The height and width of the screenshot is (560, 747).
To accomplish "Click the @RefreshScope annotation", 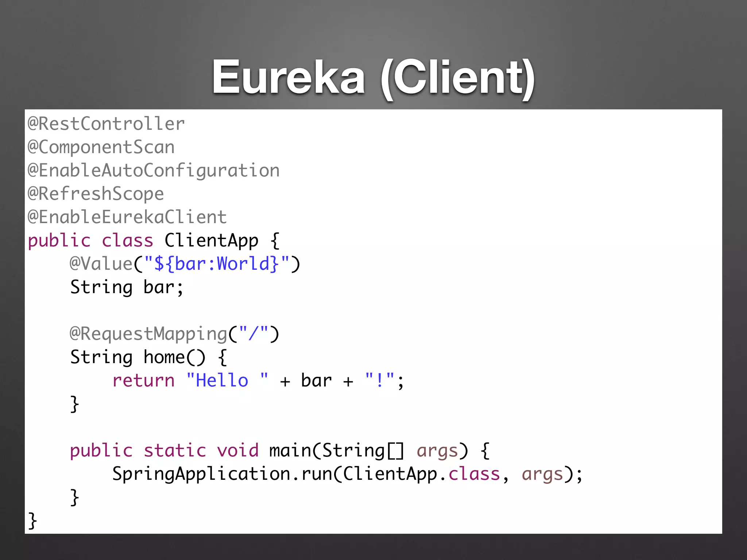I will coord(96,194).
